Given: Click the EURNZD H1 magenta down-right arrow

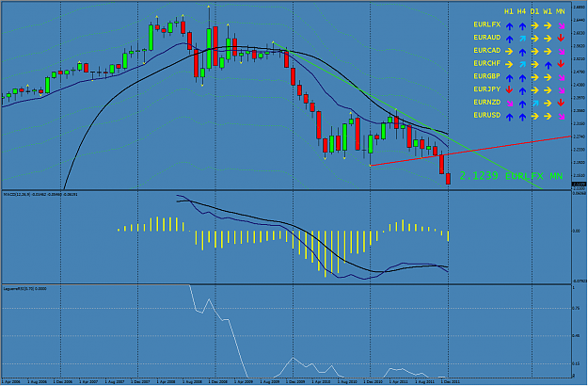Looking at the screenshot, I should tap(509, 104).
